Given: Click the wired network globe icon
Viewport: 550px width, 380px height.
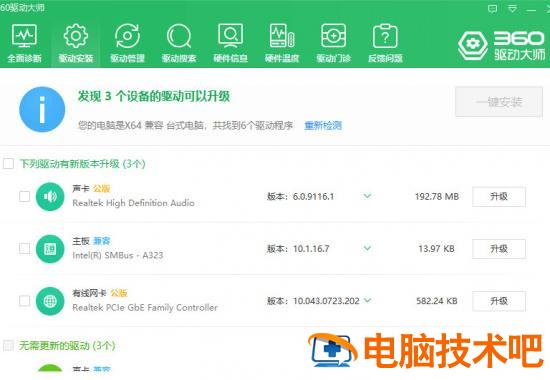Looking at the screenshot, I should click(50, 301).
